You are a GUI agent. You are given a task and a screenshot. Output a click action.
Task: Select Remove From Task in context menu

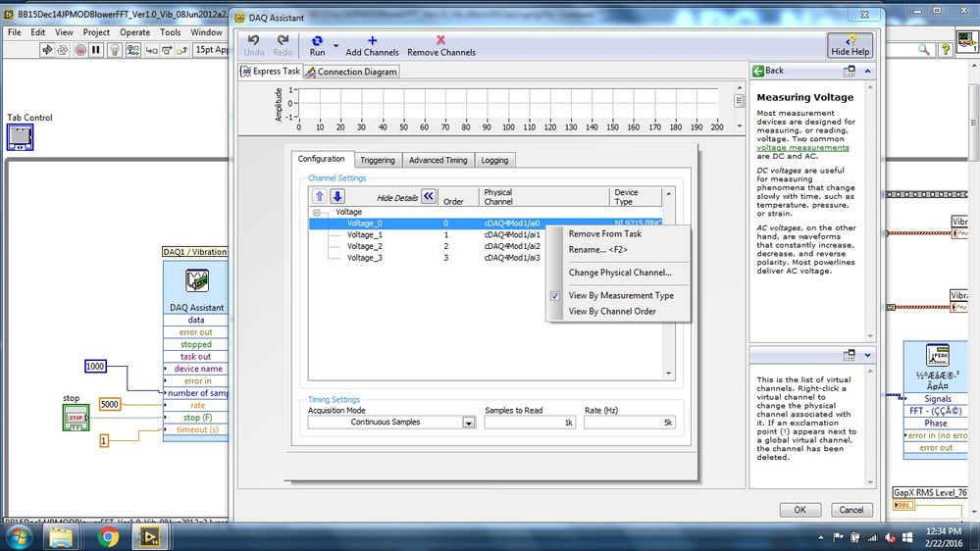(x=604, y=234)
